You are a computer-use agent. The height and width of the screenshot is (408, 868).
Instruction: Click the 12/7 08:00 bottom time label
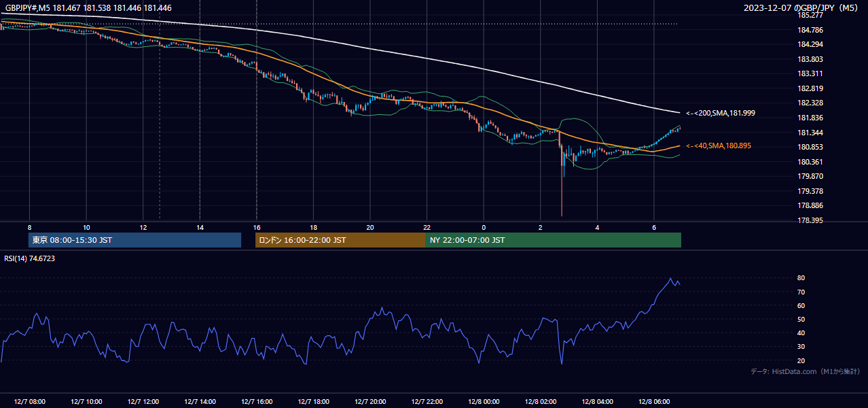click(30, 402)
